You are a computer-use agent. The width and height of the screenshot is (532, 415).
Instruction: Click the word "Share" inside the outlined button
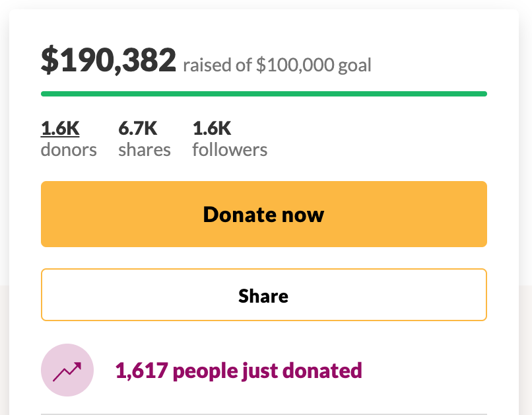click(263, 295)
